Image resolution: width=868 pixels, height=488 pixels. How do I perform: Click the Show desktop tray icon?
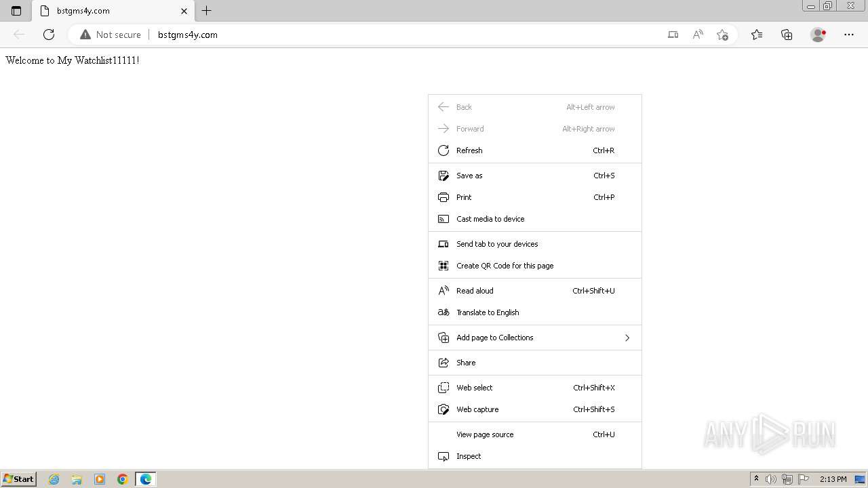click(x=859, y=479)
